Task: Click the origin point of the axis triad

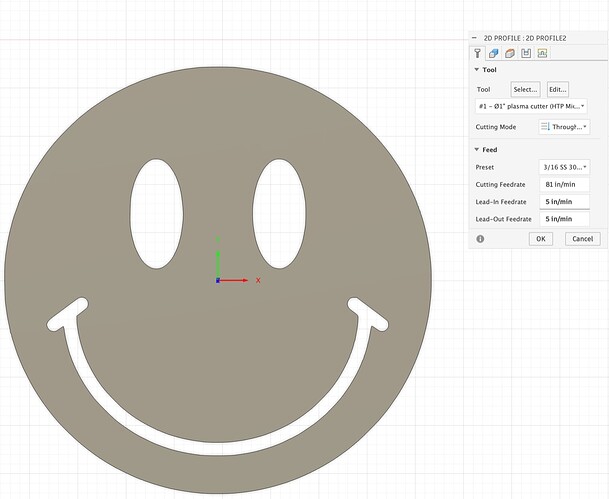Action: pos(218,280)
